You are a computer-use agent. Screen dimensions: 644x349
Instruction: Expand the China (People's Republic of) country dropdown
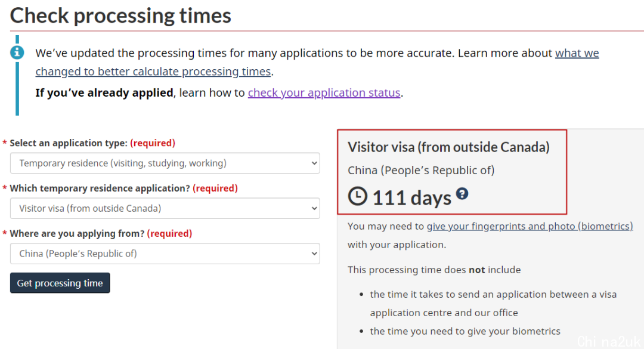[165, 254]
